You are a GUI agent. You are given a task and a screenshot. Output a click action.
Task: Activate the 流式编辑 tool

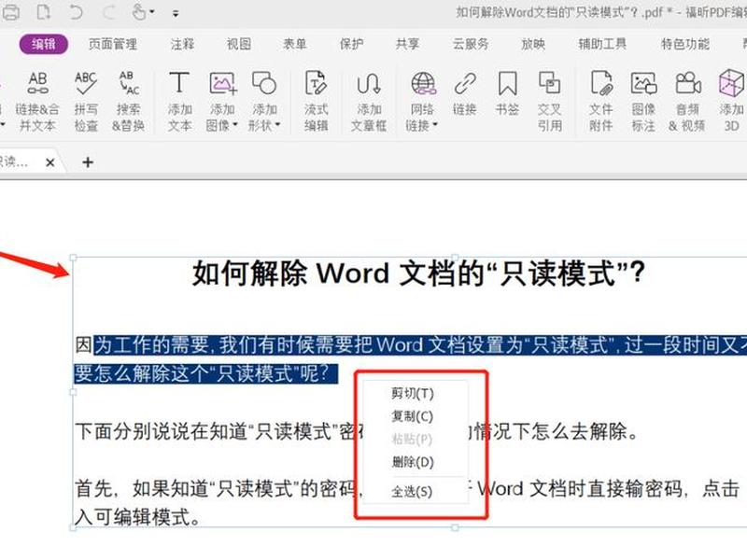pos(317,101)
